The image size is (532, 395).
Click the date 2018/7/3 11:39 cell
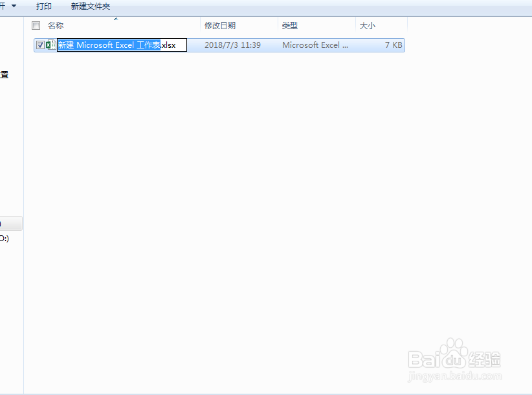[x=233, y=45]
